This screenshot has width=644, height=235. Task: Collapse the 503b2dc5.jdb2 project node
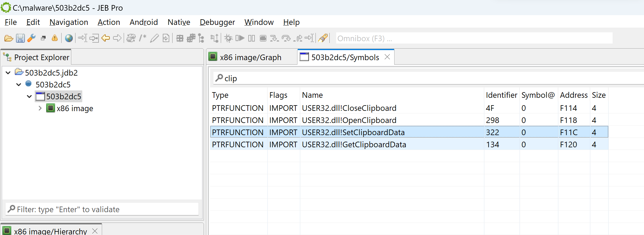[8, 73]
